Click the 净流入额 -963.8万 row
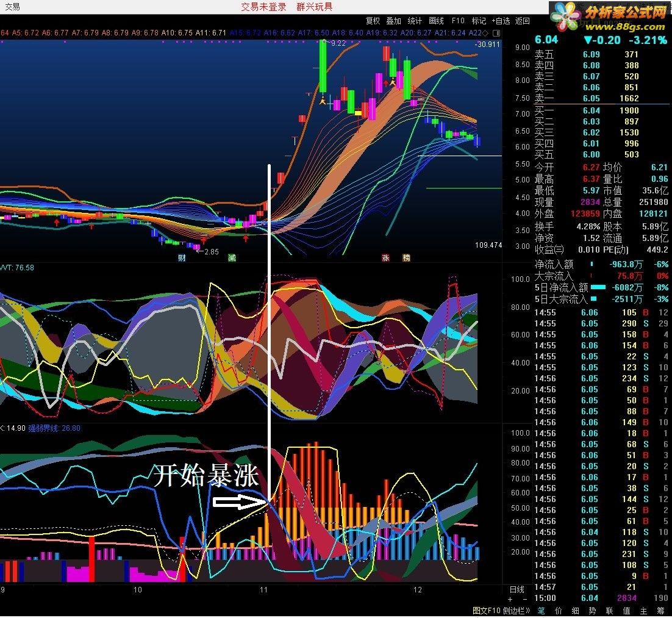The height and width of the screenshot is (618, 672). 601,264
